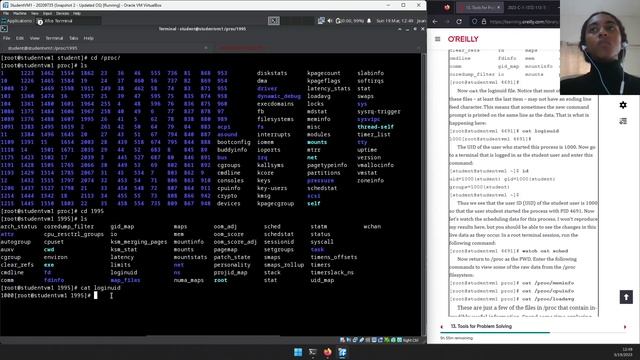Open Firefox from the Windows taskbar
This screenshot has width=640, height=360.
pos(327,352)
